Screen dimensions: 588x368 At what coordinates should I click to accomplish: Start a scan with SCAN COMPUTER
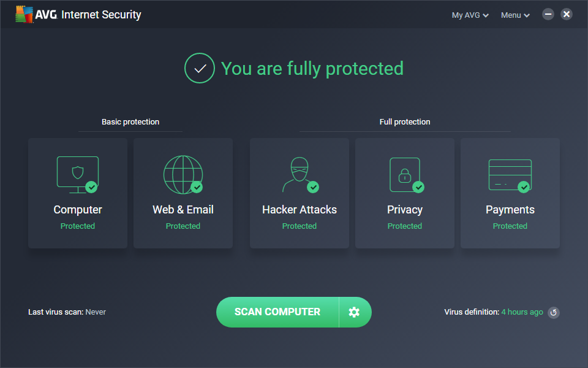tap(277, 312)
